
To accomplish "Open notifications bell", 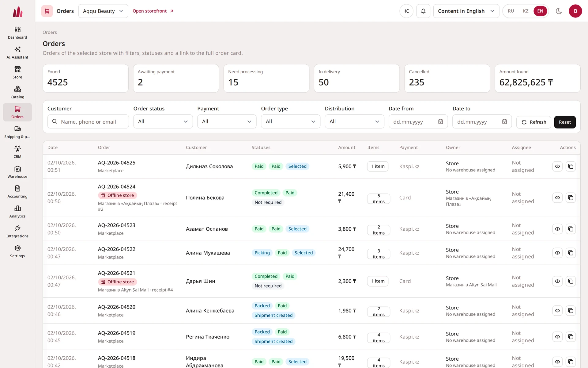I will pos(423,11).
